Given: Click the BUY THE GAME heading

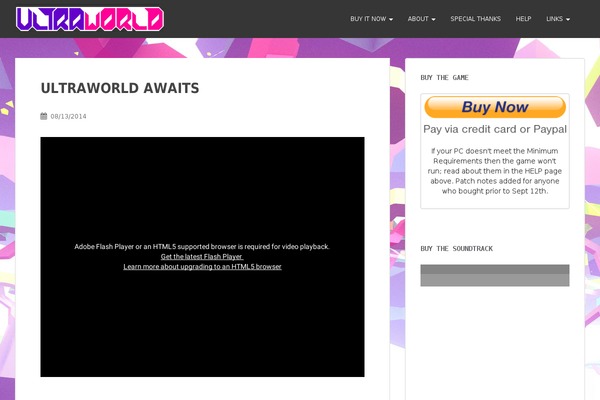Looking at the screenshot, I should coord(444,78).
